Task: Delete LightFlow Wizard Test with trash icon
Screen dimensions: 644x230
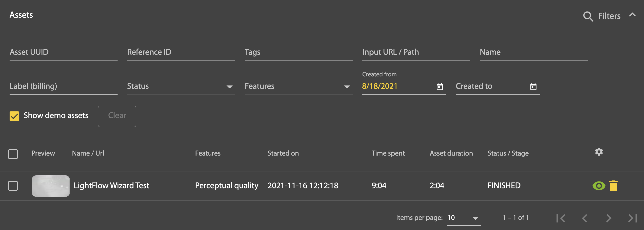Action: [x=613, y=186]
